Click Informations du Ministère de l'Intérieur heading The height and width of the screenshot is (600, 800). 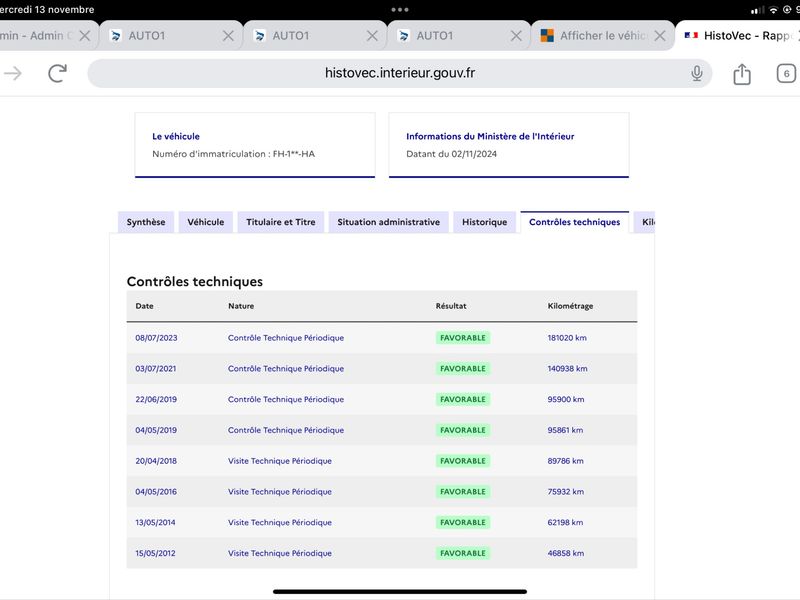[x=490, y=136]
